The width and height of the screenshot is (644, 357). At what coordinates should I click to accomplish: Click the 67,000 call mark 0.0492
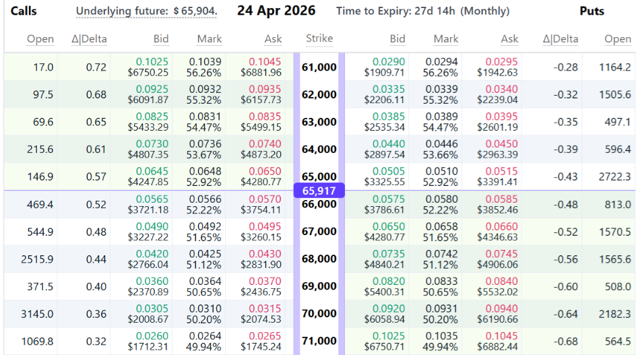pos(205,226)
